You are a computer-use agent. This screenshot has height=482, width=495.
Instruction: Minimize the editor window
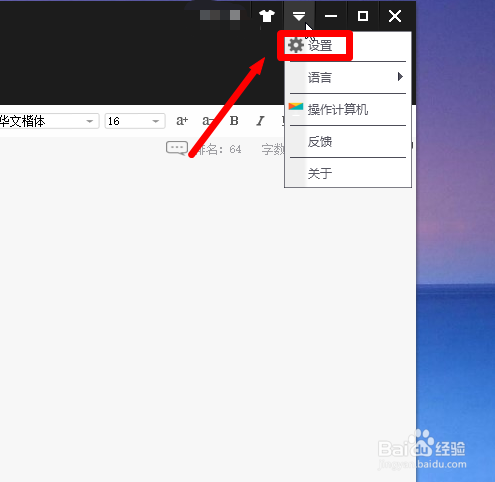click(x=331, y=16)
